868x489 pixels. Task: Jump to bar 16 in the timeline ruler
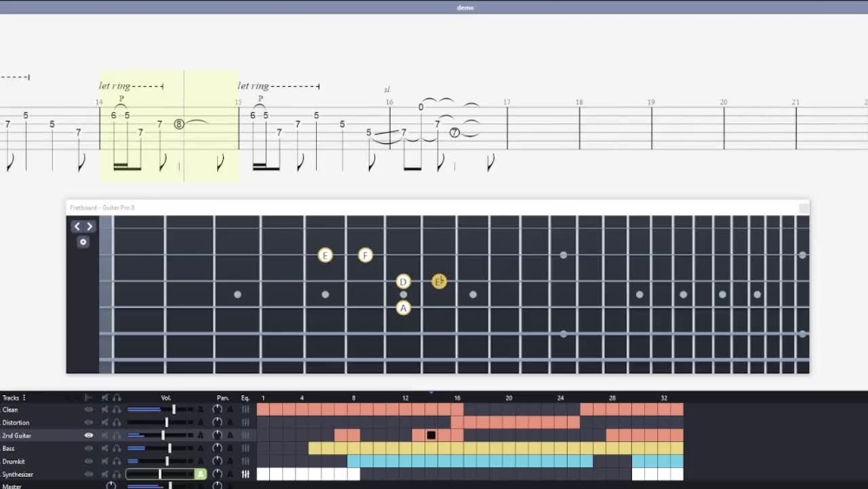[x=457, y=398]
